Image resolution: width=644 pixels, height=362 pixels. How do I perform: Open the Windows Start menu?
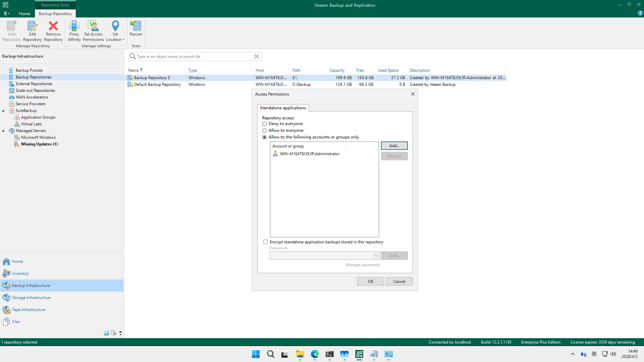(x=256, y=354)
